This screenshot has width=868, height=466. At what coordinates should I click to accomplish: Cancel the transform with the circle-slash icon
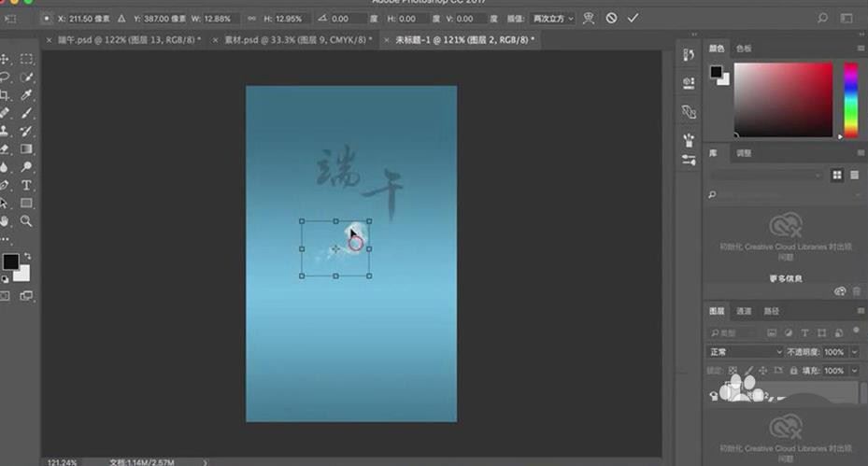point(611,19)
